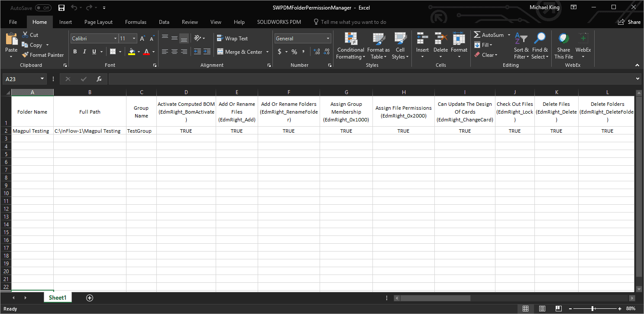Open text Orientation options
The width and height of the screenshot is (644, 314).
point(199,39)
